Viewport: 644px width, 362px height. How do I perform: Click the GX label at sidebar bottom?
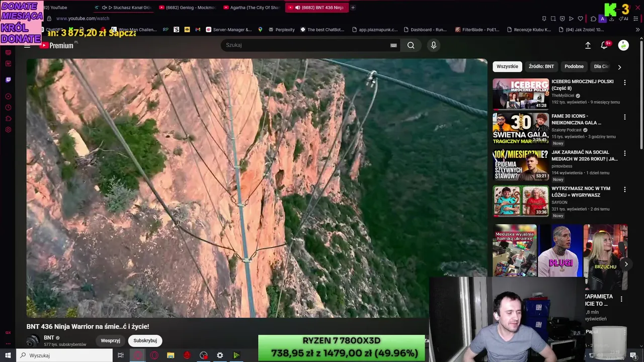(8, 333)
